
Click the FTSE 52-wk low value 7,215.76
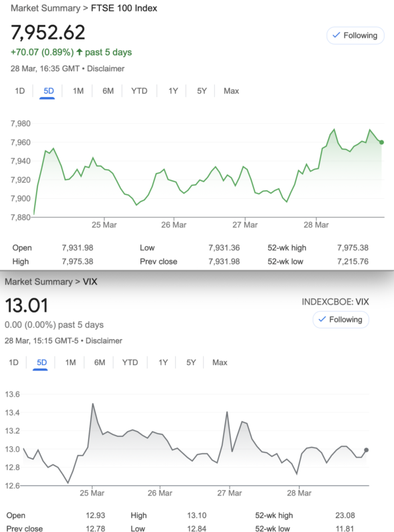click(353, 261)
